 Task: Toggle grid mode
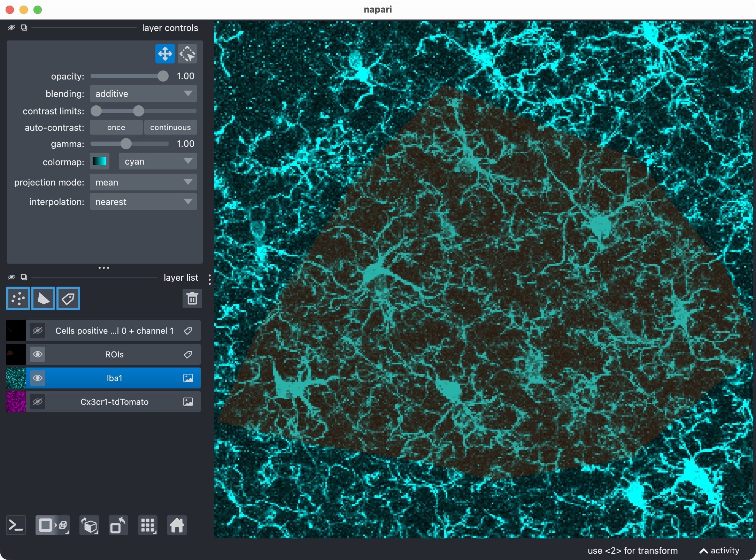point(148,525)
